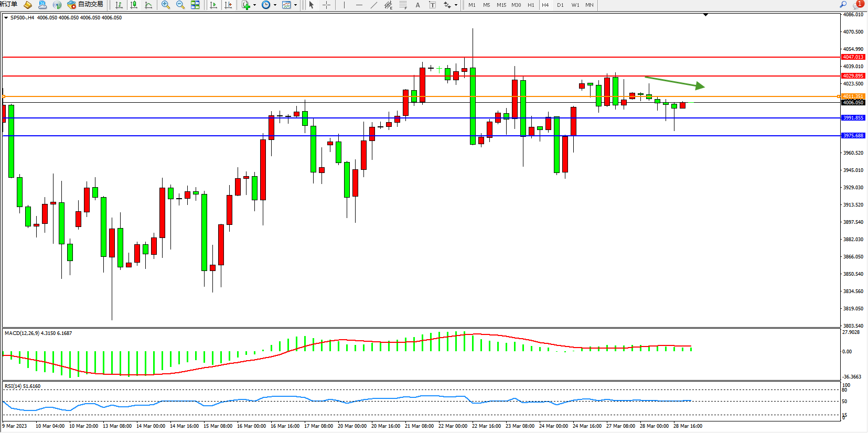
Task: Switch chart to candlestick display mode
Action: pos(134,5)
